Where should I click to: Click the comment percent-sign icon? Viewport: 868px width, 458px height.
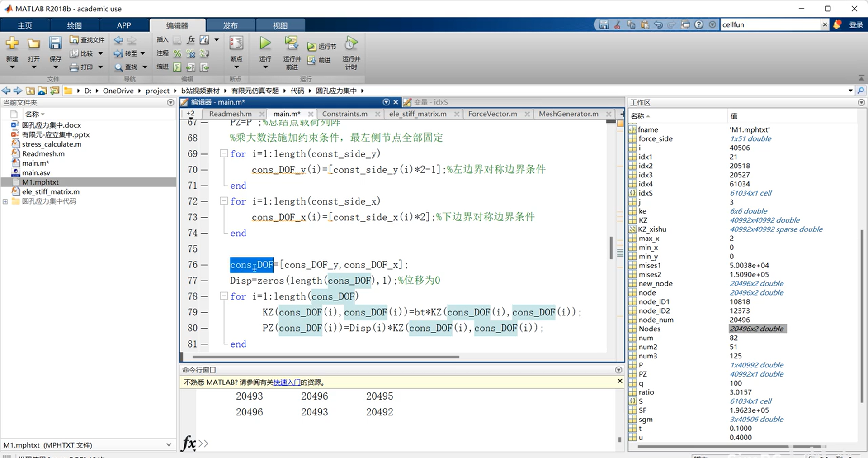tap(177, 54)
